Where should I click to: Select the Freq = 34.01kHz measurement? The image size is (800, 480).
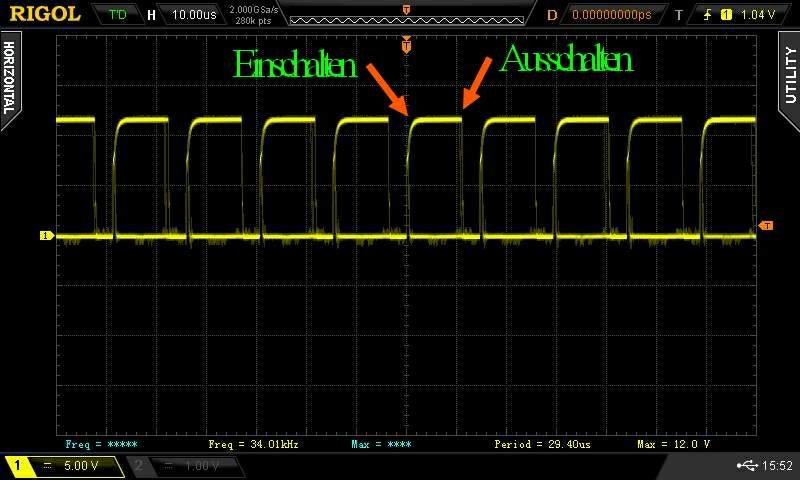pos(253,443)
